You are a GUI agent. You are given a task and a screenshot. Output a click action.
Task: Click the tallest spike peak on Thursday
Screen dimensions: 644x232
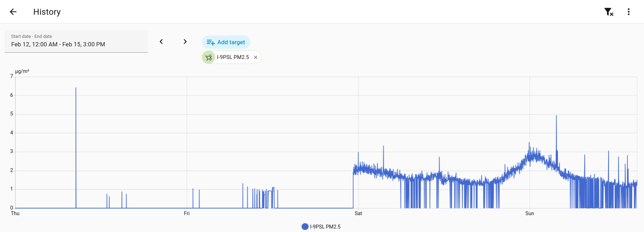click(x=76, y=88)
